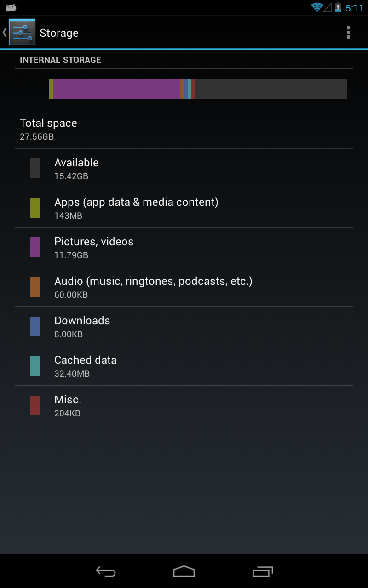
Task: Open the Downloads storage entry
Action: 184,327
